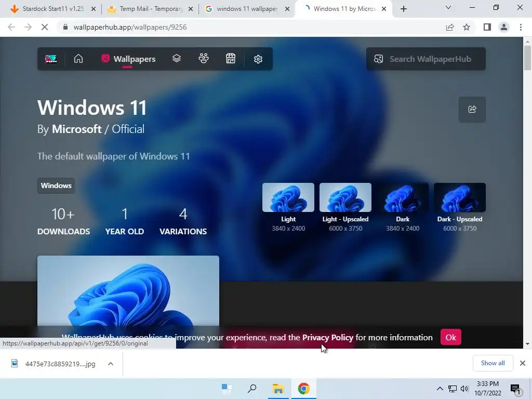Click the 1 YEAR OLD stat

point(125,221)
